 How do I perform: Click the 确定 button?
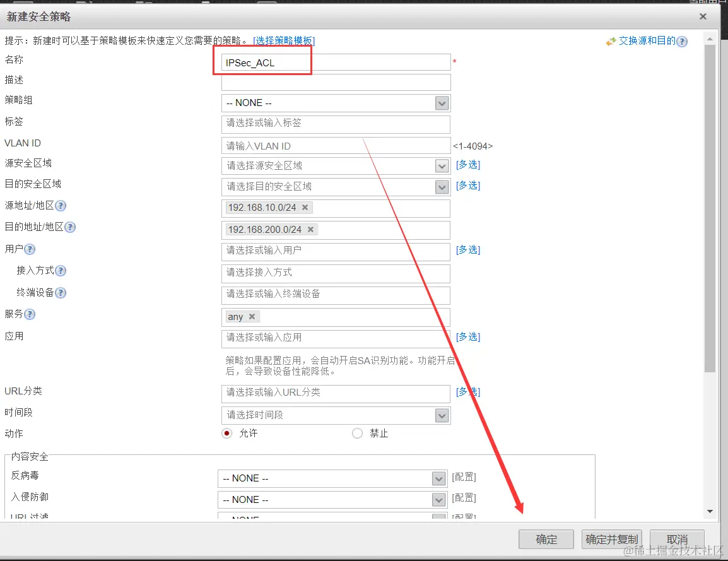click(546, 540)
